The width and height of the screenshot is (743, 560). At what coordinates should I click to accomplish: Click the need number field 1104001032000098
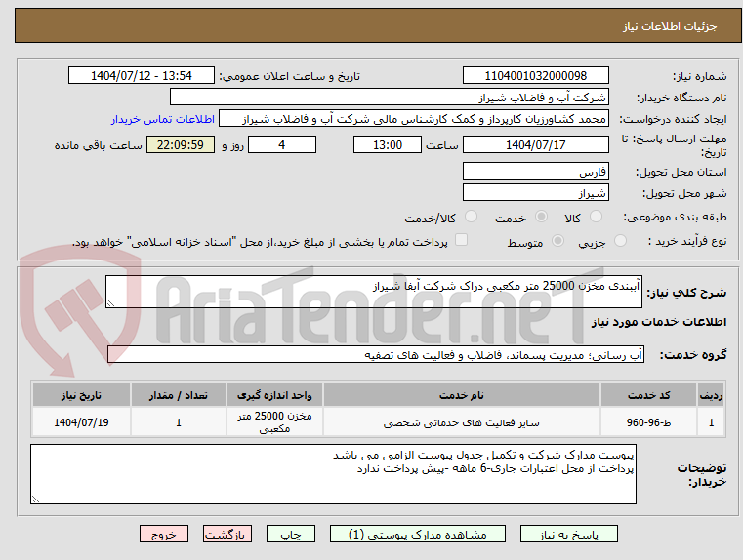[x=535, y=76]
